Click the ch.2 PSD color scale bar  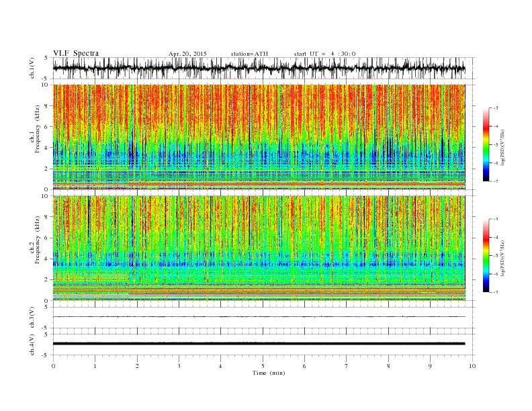pos(486,255)
